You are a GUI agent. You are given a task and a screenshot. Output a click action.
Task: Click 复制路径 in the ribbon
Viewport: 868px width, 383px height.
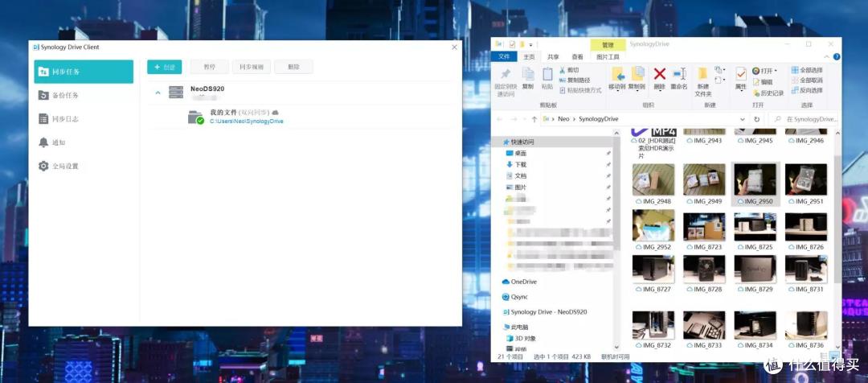tap(575, 80)
